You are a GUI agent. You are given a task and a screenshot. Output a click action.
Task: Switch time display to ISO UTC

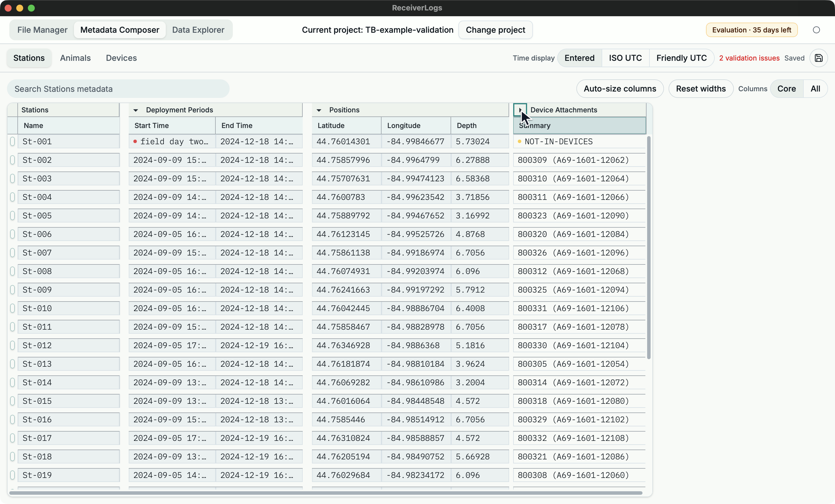pyautogui.click(x=625, y=58)
